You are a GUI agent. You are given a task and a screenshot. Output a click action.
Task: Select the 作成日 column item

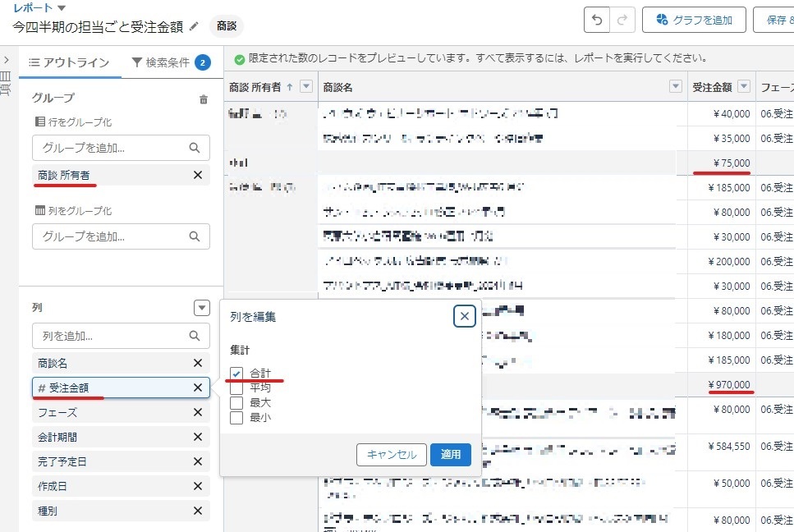(121, 486)
